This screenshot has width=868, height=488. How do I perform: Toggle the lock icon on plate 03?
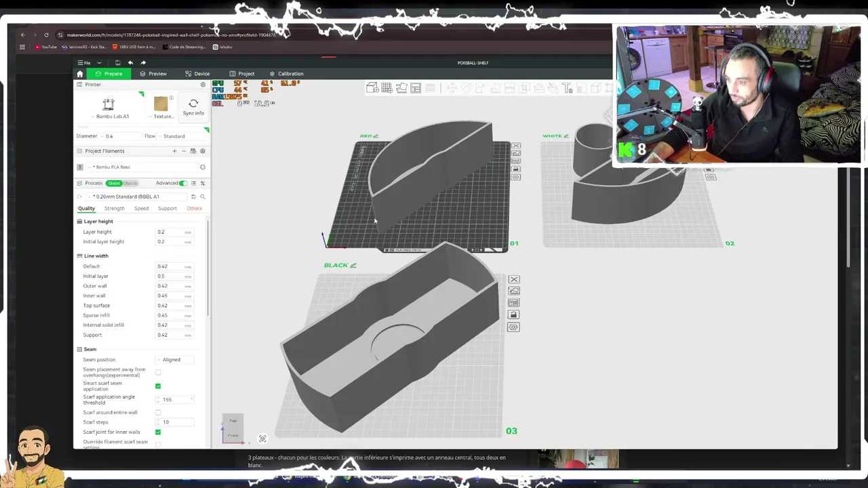(x=514, y=314)
